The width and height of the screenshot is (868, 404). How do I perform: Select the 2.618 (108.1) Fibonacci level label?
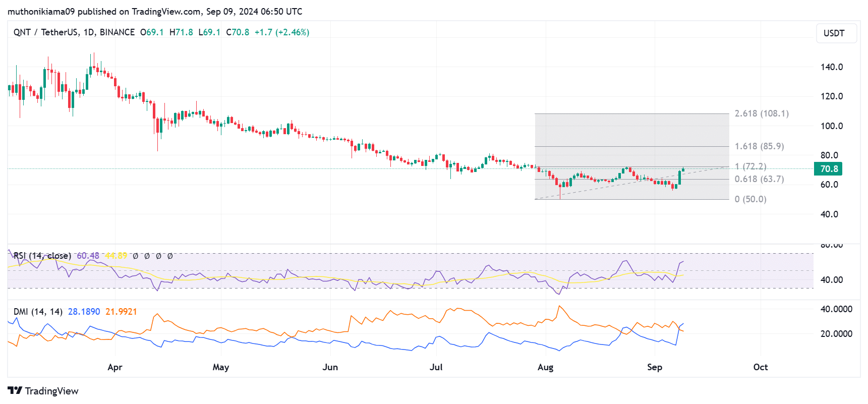click(x=762, y=113)
